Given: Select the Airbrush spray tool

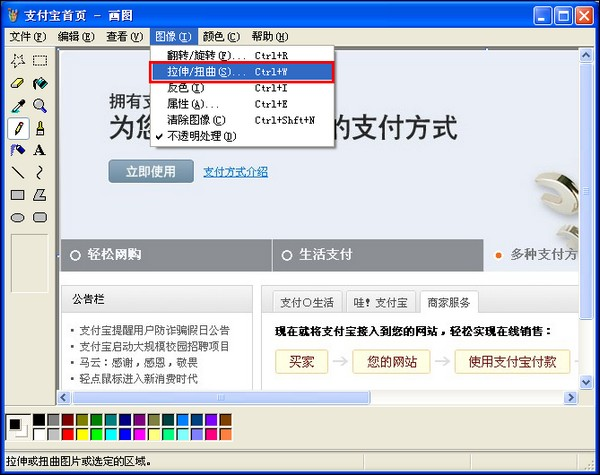Looking at the screenshot, I should pyautogui.click(x=18, y=150).
